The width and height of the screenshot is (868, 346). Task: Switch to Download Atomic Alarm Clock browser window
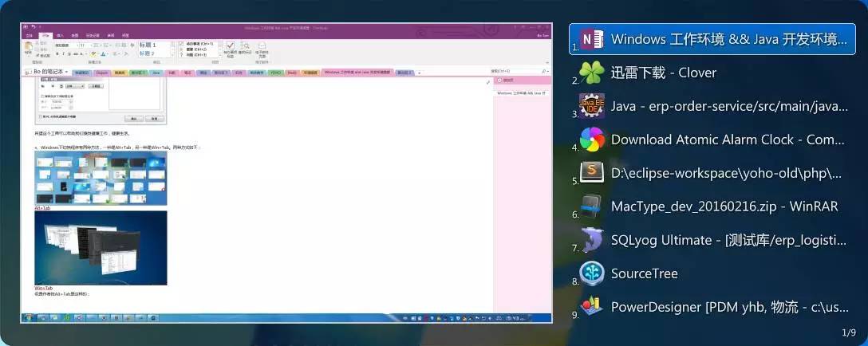click(712, 140)
